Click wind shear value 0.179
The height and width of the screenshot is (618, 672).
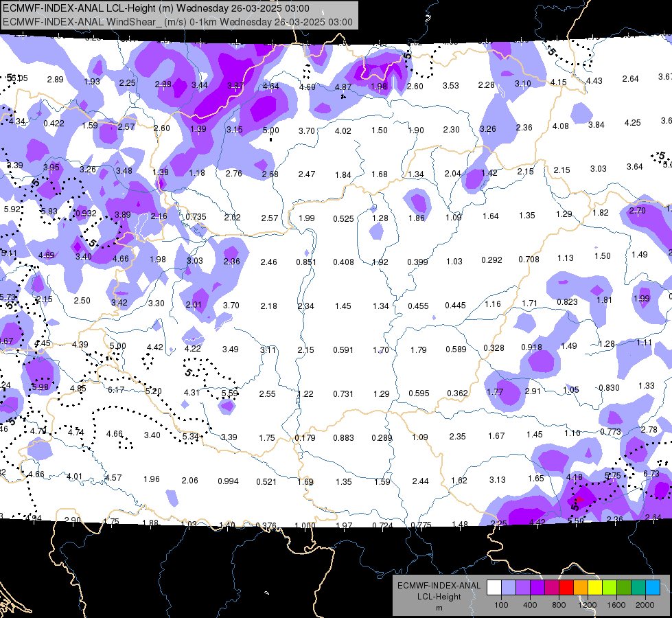point(305,438)
